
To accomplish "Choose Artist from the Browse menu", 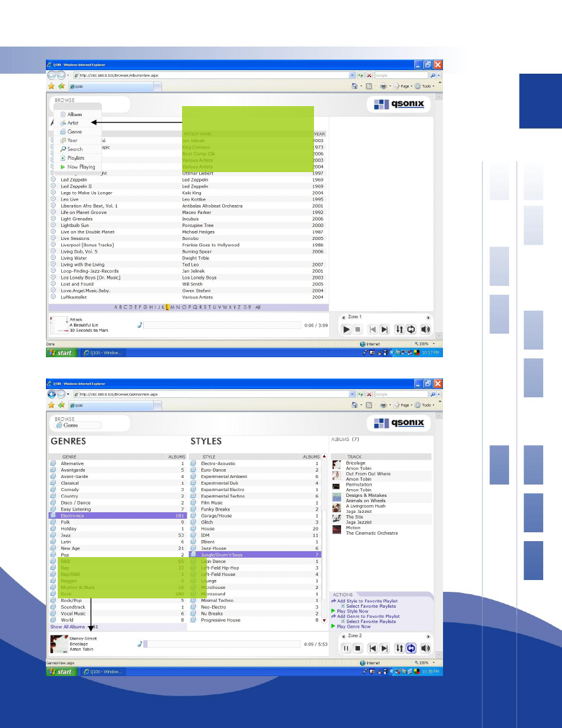I will (x=73, y=123).
